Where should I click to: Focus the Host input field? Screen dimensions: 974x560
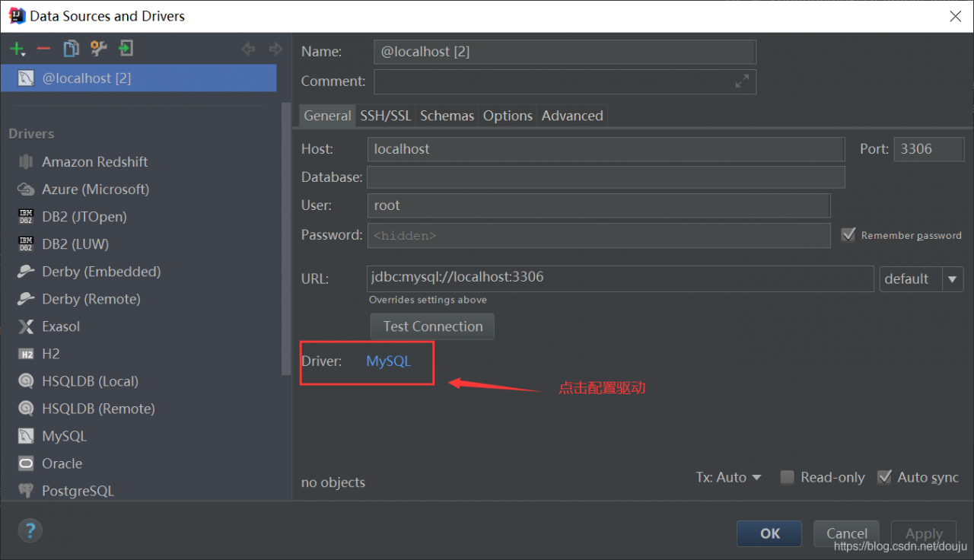[x=606, y=149]
